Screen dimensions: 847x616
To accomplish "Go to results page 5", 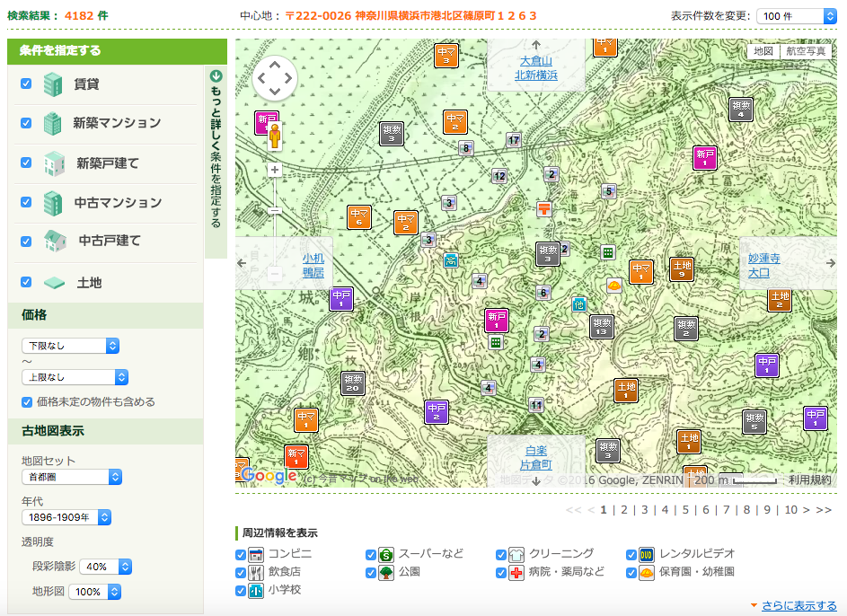I will click(x=685, y=510).
